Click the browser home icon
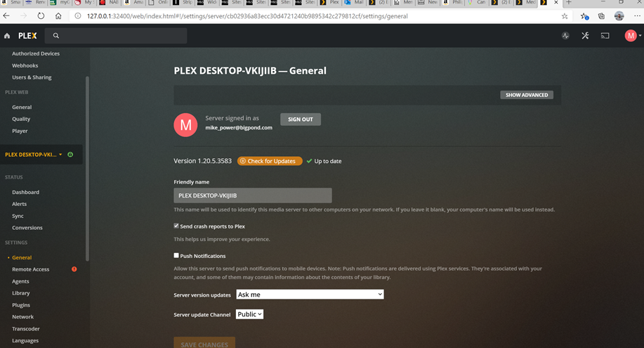The height and width of the screenshot is (348, 644). coord(58,16)
